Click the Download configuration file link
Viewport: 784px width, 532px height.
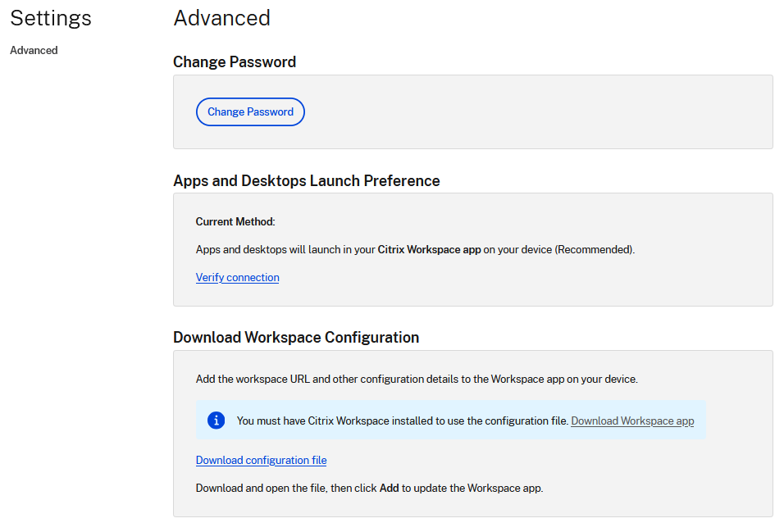(x=261, y=461)
